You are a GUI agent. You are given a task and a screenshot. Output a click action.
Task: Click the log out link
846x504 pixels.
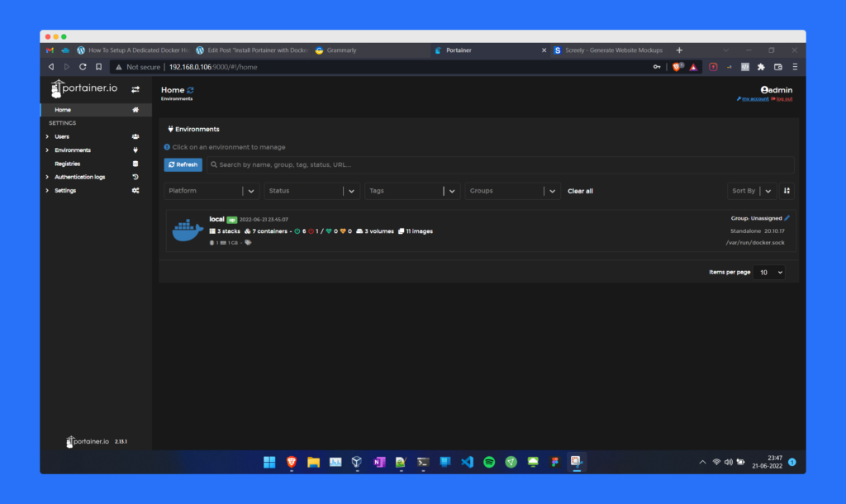782,99
